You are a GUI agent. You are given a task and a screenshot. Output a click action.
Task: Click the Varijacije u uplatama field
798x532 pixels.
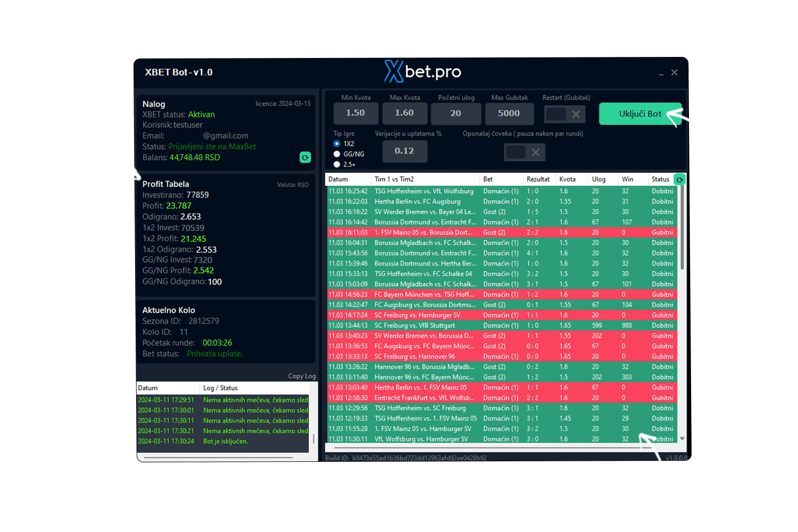tap(404, 151)
